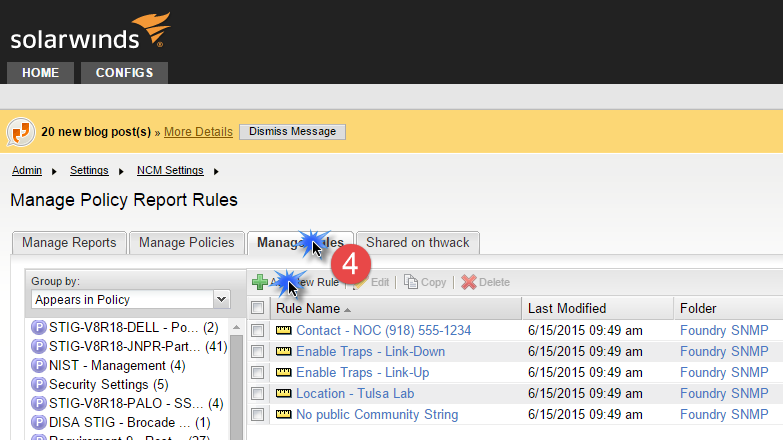Switch to the Manage Reports tab
Screen dimensions: 783x440
click(69, 243)
